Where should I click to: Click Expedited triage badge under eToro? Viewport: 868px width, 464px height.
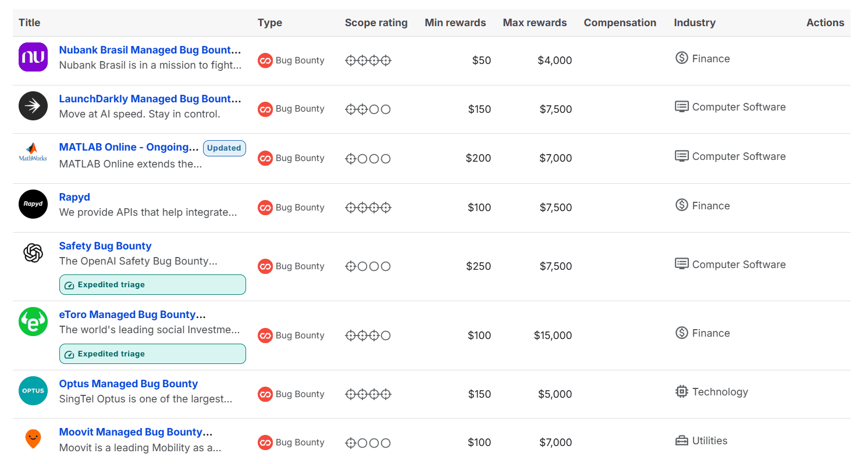152,354
